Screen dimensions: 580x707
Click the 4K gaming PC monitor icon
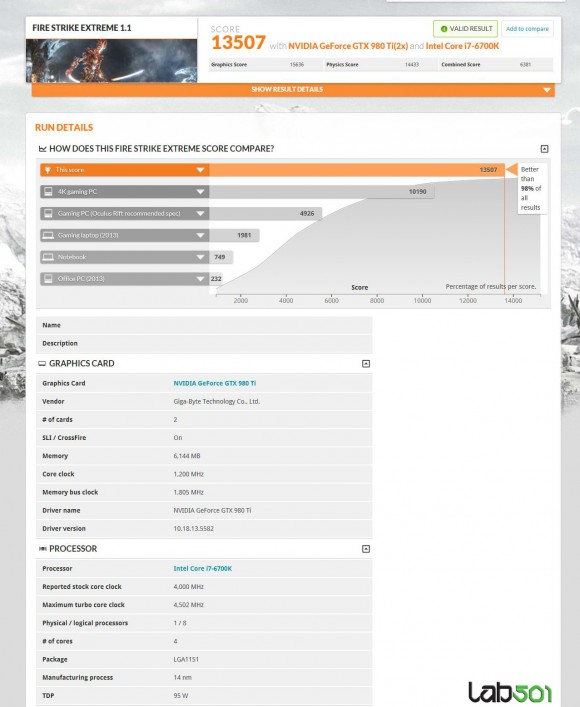(48, 192)
